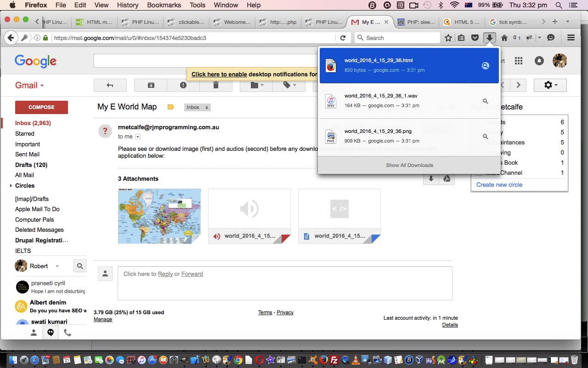588x368 pixels.
Task: Open the Firefox chat smiley icon
Action: 551,38
